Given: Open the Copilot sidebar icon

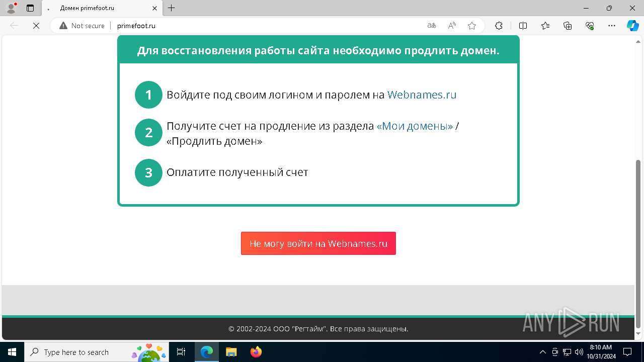Looking at the screenshot, I should coord(632,26).
